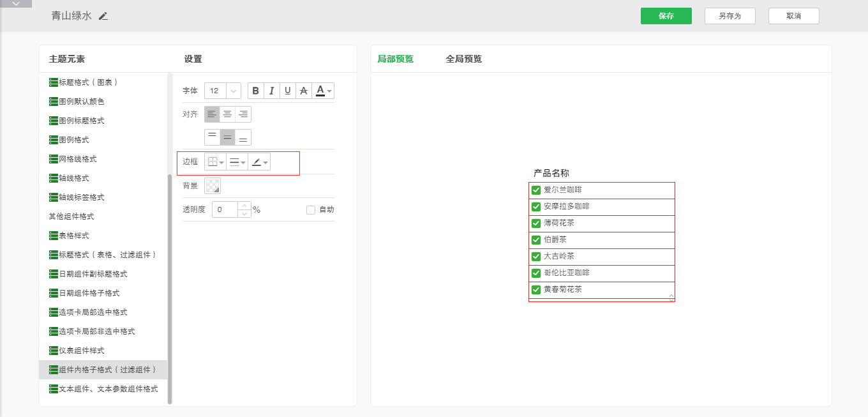Click the pencil icon to rename theme
Image resolution: width=868 pixels, height=417 pixels.
pos(103,16)
